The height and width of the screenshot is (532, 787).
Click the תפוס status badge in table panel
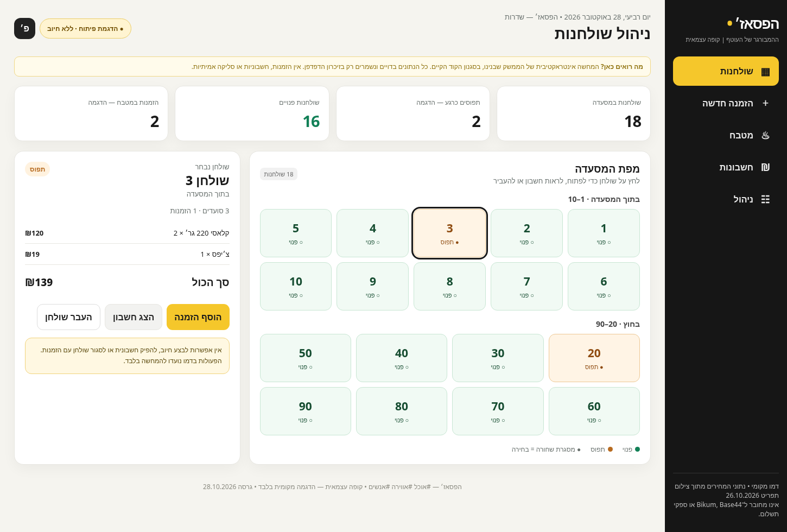37,169
